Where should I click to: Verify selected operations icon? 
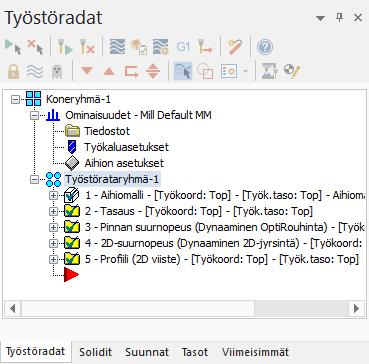[x=139, y=47]
